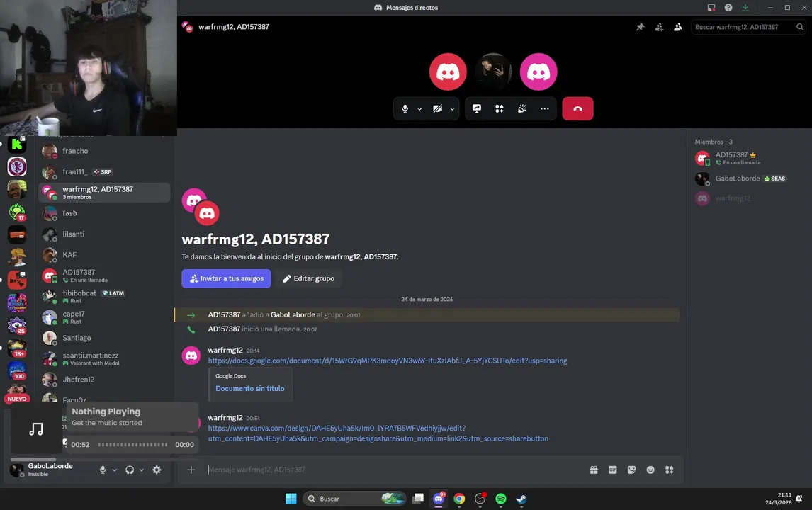Toggle mute in user panel bottom left
This screenshot has width=812, height=510.
pos(103,470)
